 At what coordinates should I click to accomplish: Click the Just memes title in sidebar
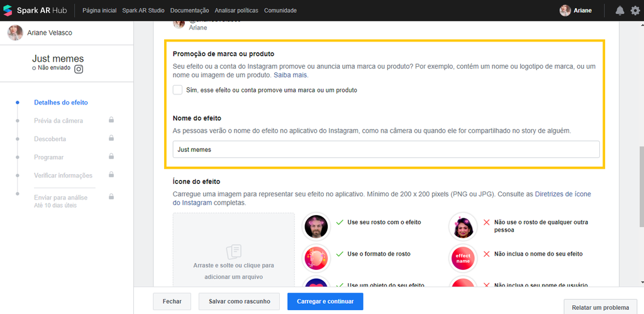[x=58, y=59]
